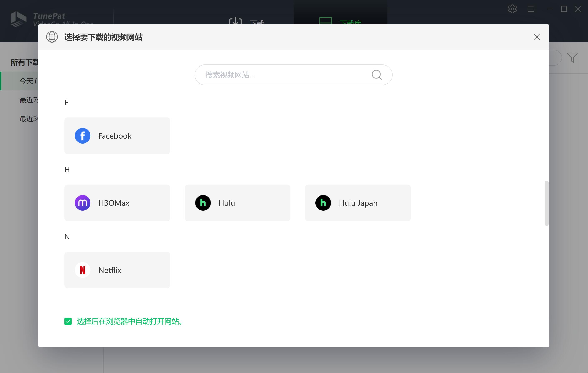The image size is (588, 373).
Task: Click the Hulu logo icon
Action: coord(203,203)
